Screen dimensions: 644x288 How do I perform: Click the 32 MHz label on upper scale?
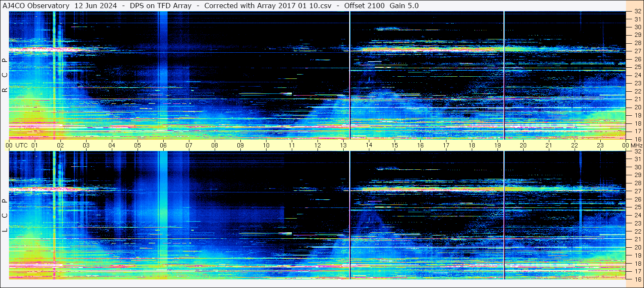point(637,12)
